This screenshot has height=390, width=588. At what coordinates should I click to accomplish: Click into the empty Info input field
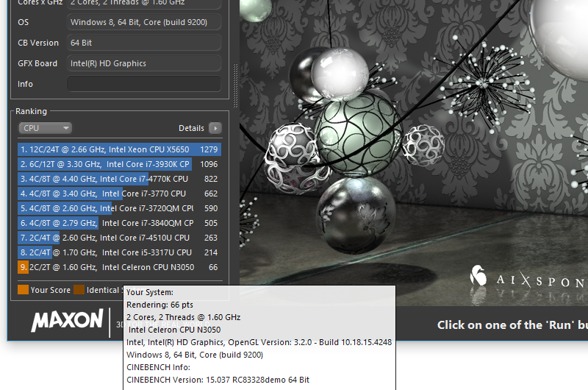tap(144, 84)
